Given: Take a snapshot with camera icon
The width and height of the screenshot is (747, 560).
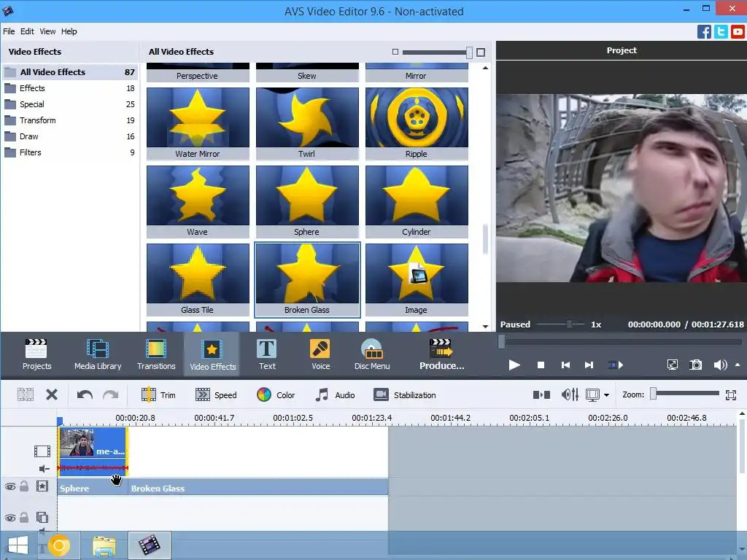Looking at the screenshot, I should pos(695,365).
